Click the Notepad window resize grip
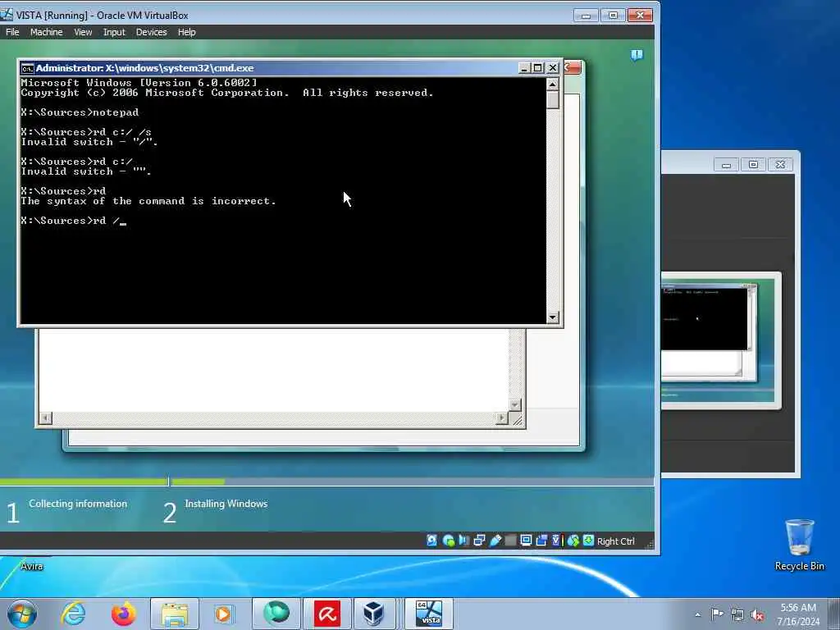Image resolution: width=840 pixels, height=630 pixels. [517, 420]
